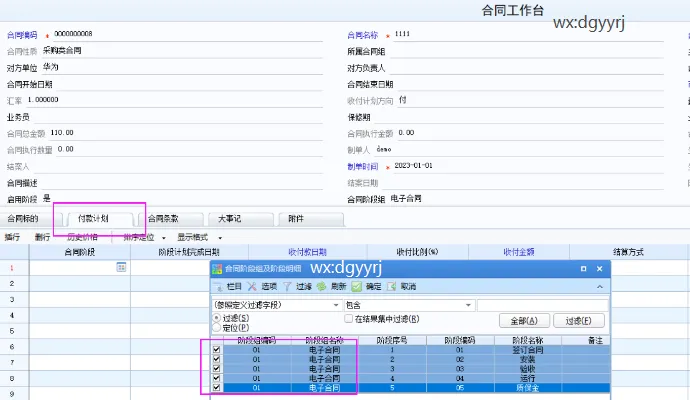Uncheck the row with 安装 stage
Image resolution: width=690 pixels, height=400 pixels.
pyautogui.click(x=216, y=359)
